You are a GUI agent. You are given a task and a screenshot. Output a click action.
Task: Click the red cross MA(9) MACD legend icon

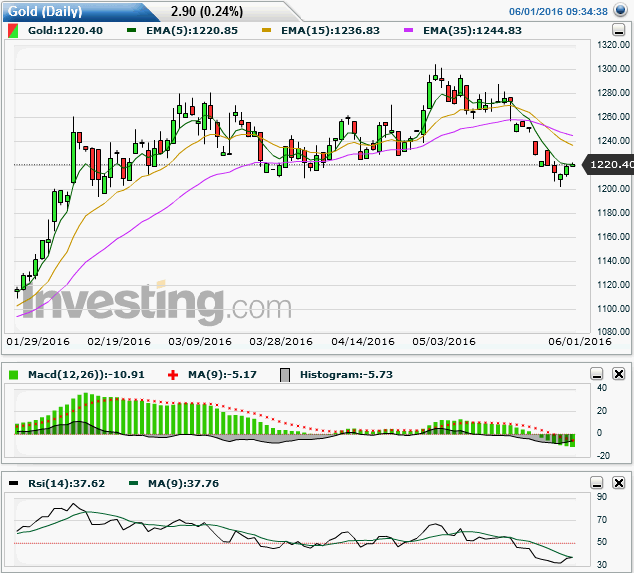[173, 375]
